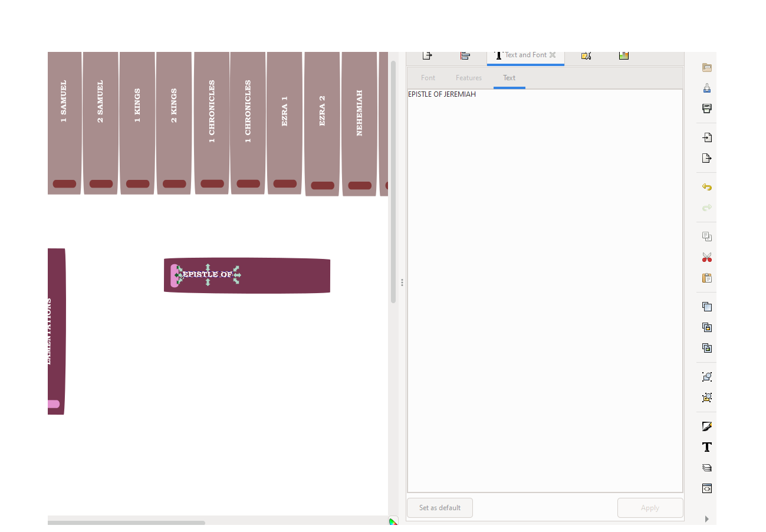Select the 1 KINGS book spine
Image resolution: width=766 pixels, height=532 pixels.
[x=137, y=123]
